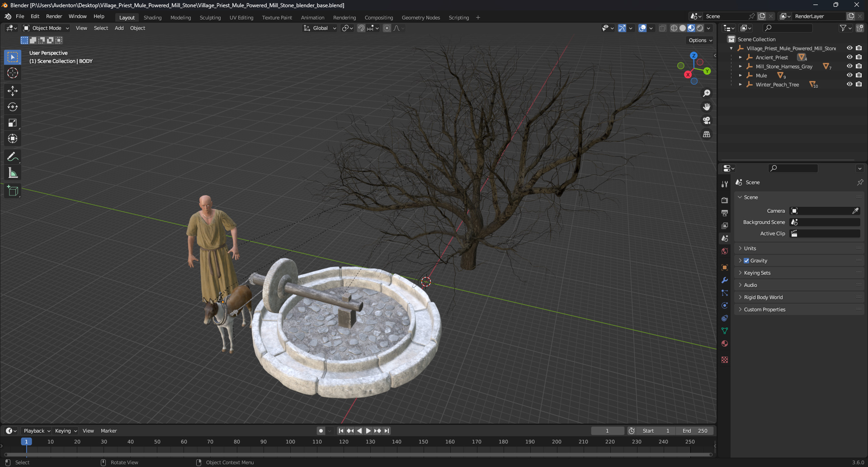This screenshot has width=868, height=467.
Task: Select the Add Cube tool
Action: [x=13, y=191]
